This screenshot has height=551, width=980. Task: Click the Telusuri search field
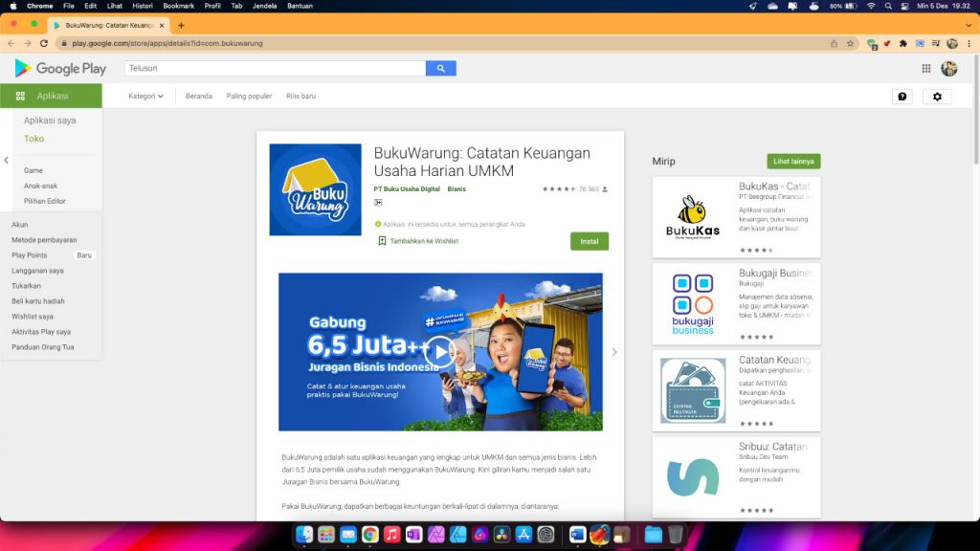point(275,68)
